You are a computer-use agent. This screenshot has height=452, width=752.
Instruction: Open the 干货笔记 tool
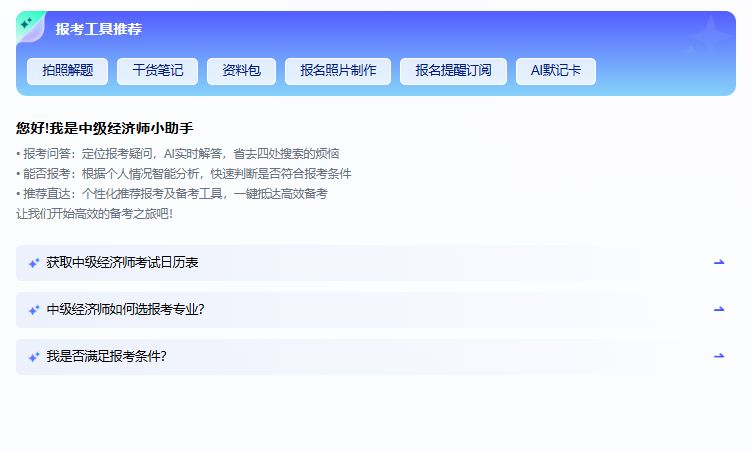[x=157, y=71]
